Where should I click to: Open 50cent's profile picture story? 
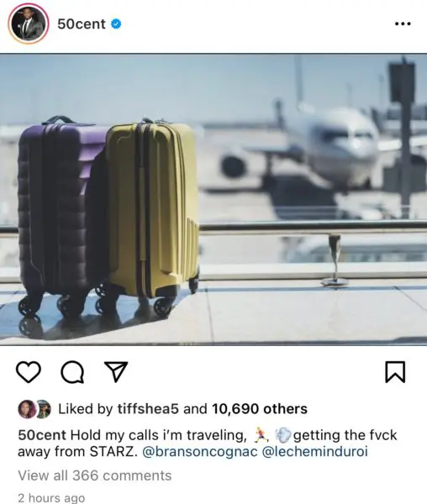coord(29,24)
